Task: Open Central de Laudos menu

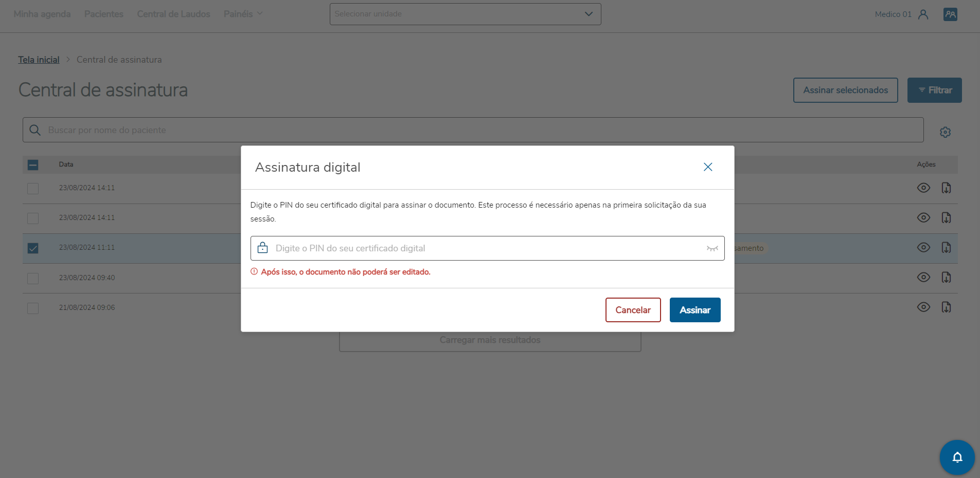Action: coord(173,14)
